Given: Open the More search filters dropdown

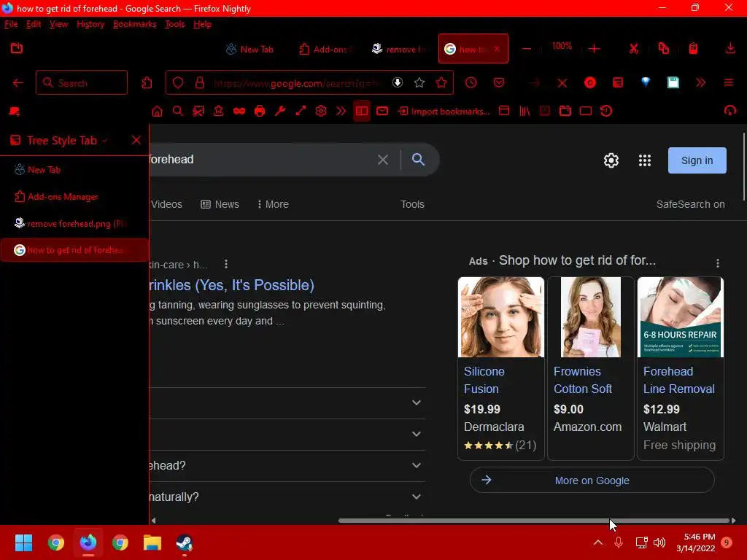Looking at the screenshot, I should pyautogui.click(x=273, y=204).
